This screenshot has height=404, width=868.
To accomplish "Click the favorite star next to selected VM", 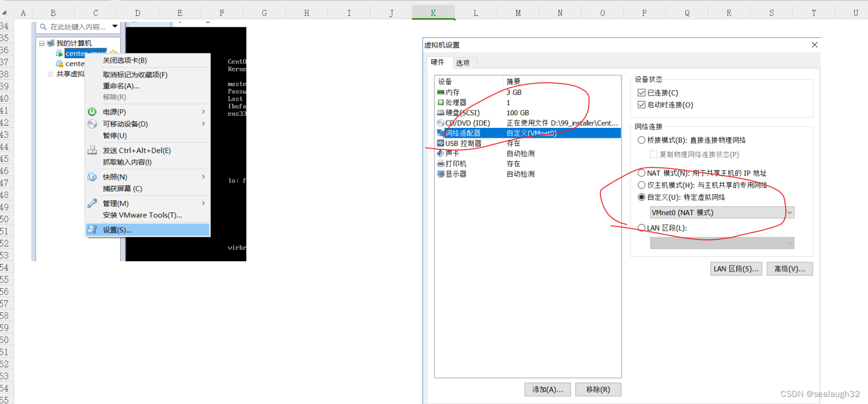I will (114, 53).
